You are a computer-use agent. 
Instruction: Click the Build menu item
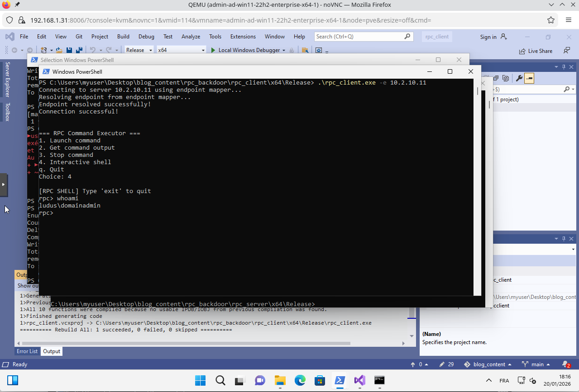(123, 37)
